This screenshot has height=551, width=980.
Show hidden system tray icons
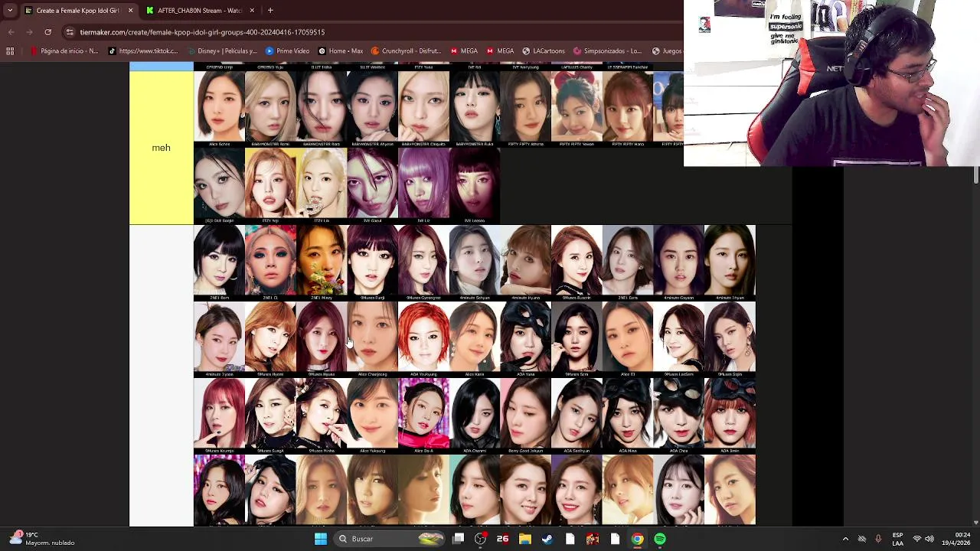coord(845,539)
